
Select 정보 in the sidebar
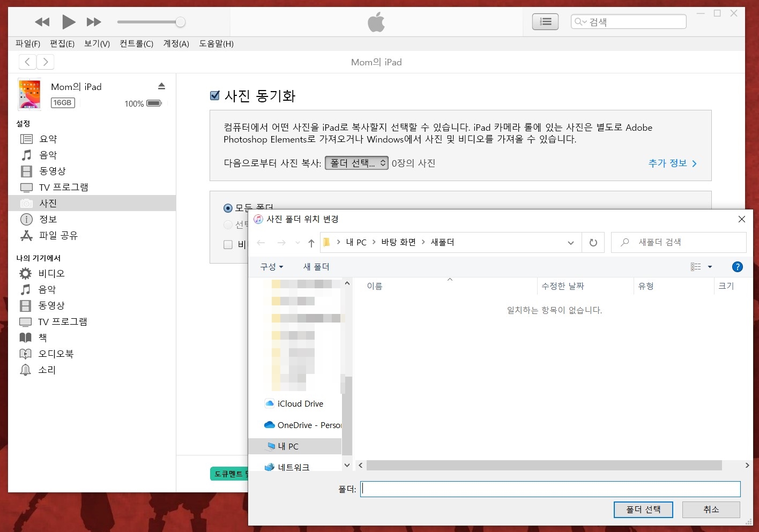(x=92, y=219)
